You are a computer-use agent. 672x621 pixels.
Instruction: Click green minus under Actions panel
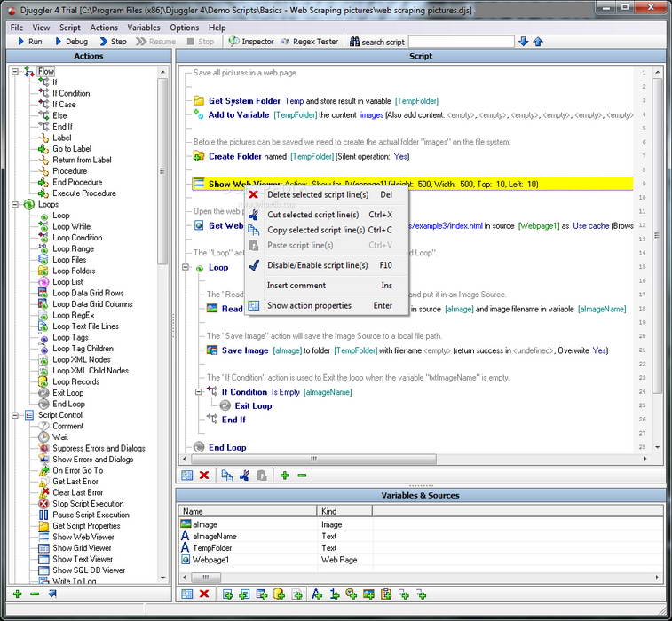coord(35,594)
